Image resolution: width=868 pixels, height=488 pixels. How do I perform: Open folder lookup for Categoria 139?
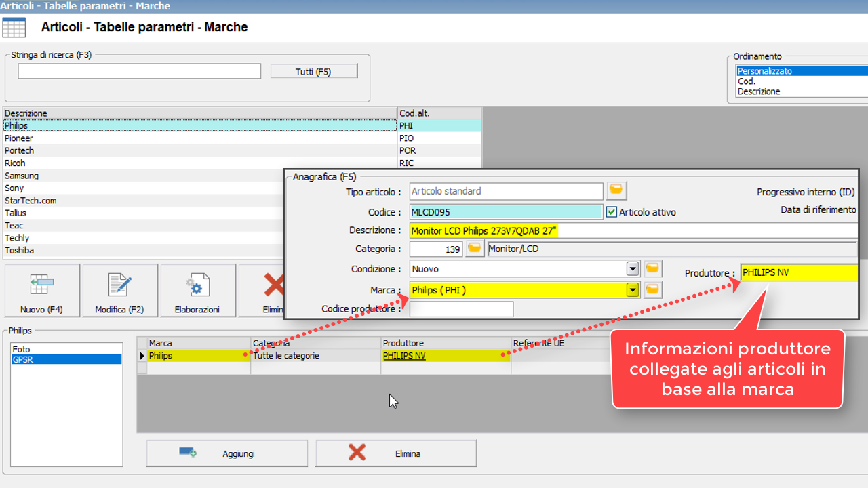[475, 249]
